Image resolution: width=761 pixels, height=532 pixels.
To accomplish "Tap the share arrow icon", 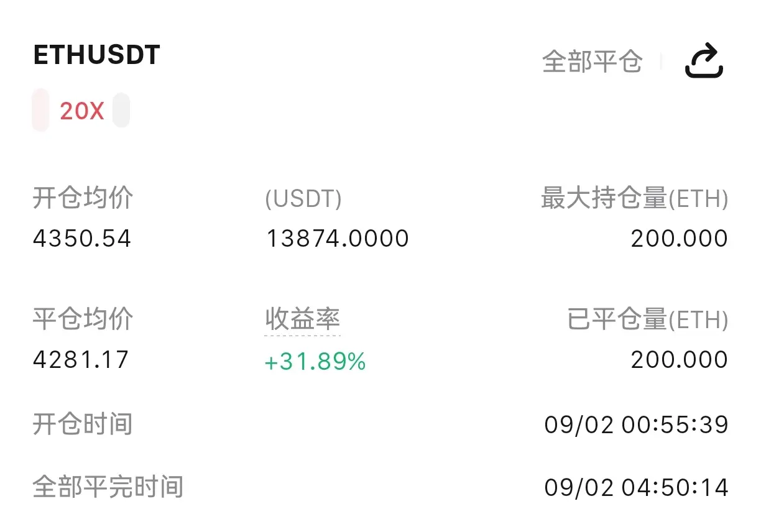I will [704, 62].
